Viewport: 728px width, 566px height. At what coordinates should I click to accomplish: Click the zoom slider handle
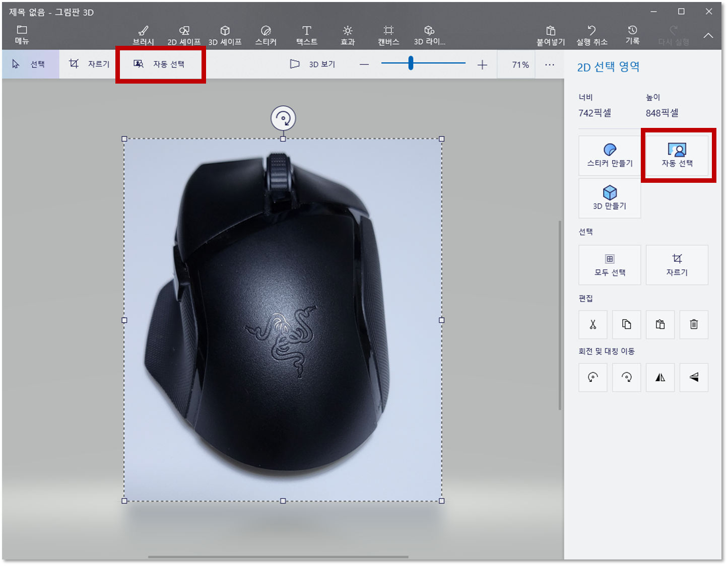tap(411, 63)
